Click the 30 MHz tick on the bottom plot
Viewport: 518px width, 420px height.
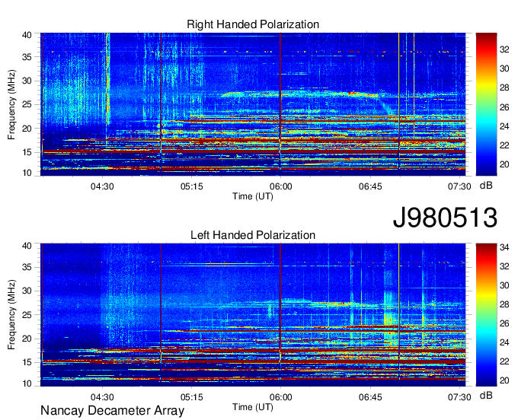click(27, 291)
